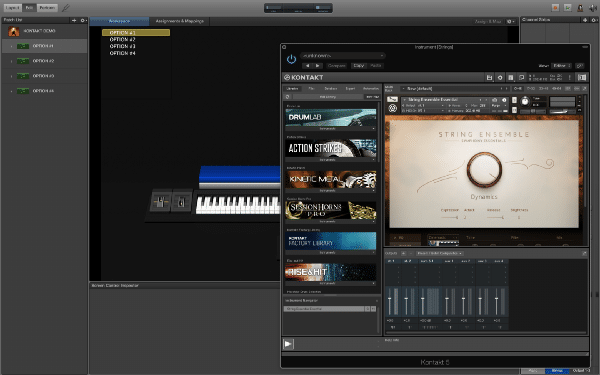
Task: Click Kontakt's save floppy disk icon
Action: click(489, 78)
